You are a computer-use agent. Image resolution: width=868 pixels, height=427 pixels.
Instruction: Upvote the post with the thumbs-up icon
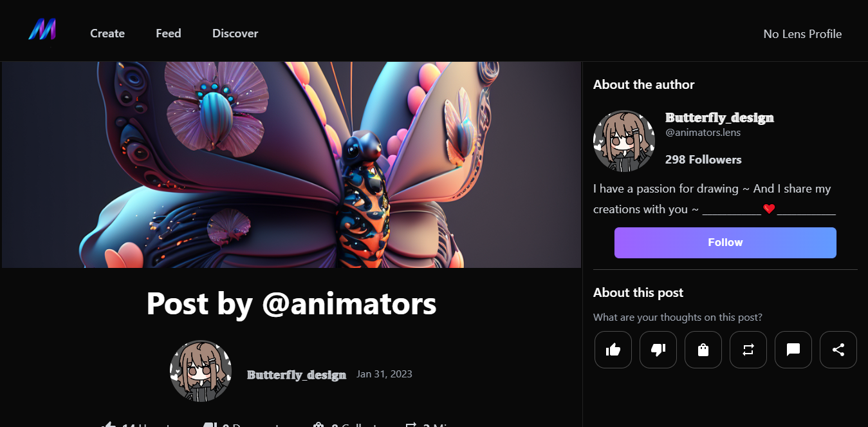613,350
